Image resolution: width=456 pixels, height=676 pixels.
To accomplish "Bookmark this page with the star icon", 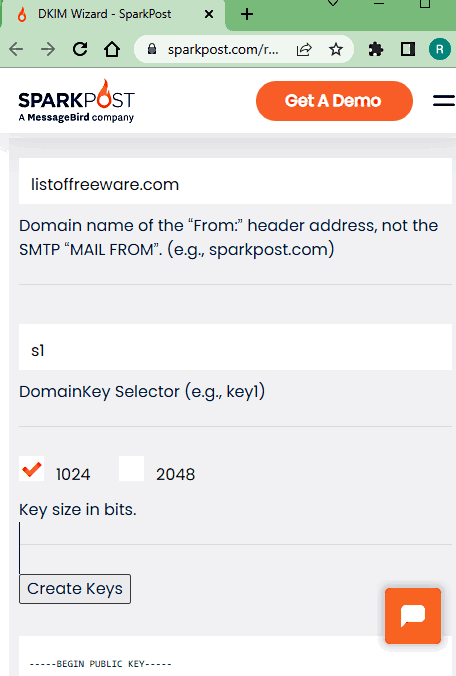I will pyautogui.click(x=336, y=50).
